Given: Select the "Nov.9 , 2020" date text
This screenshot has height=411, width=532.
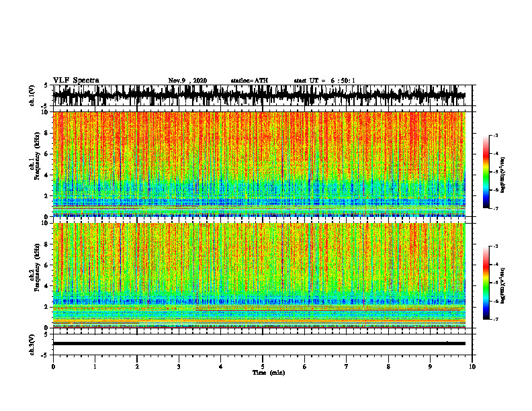Looking at the screenshot, I should tap(187, 81).
